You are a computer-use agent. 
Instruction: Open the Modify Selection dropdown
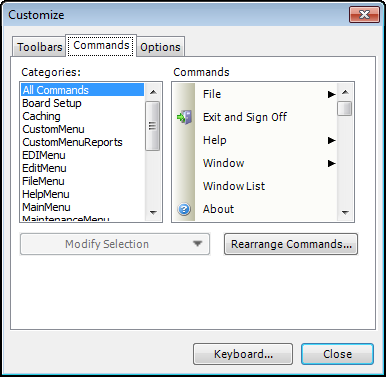tap(115, 244)
